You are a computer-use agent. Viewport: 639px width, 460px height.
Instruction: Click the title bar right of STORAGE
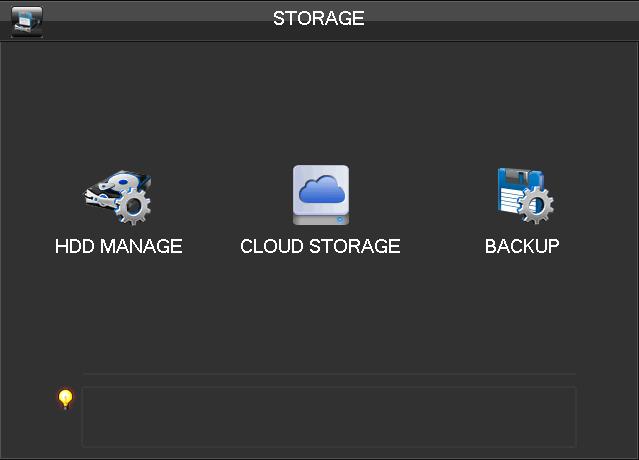[x=501, y=18]
